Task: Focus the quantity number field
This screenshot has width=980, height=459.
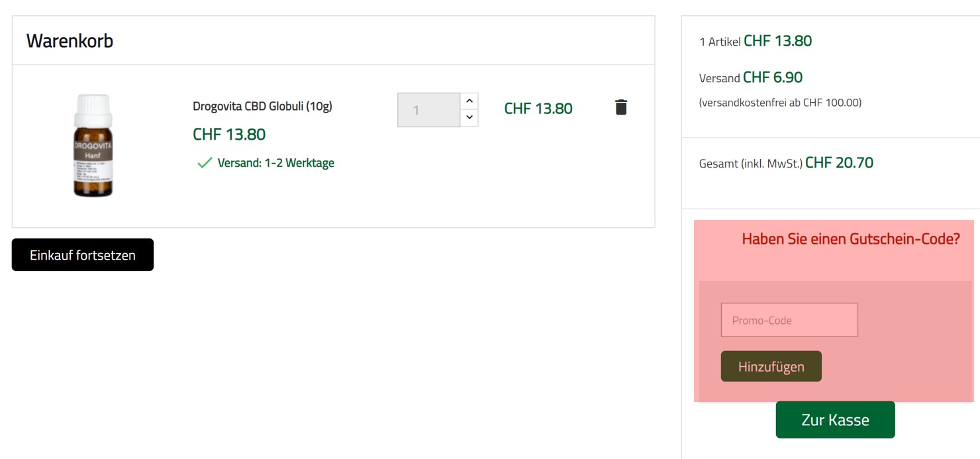Action: point(428,110)
